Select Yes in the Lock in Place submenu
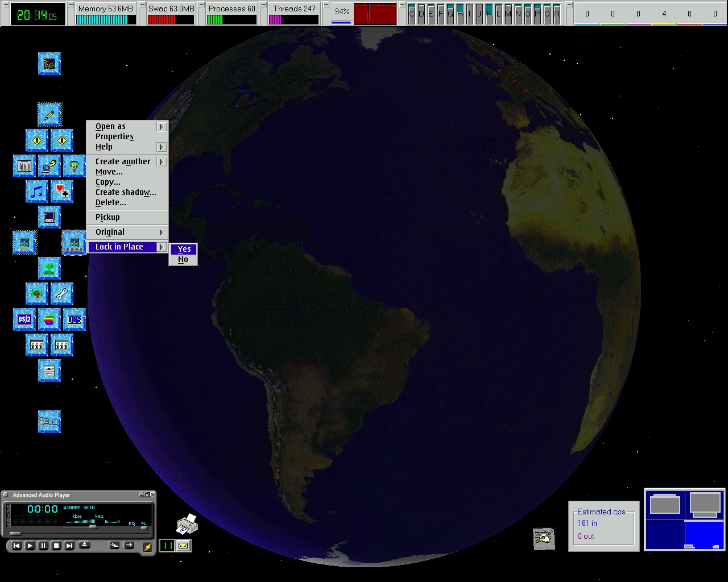Viewport: 728px width, 582px height. coord(184,249)
